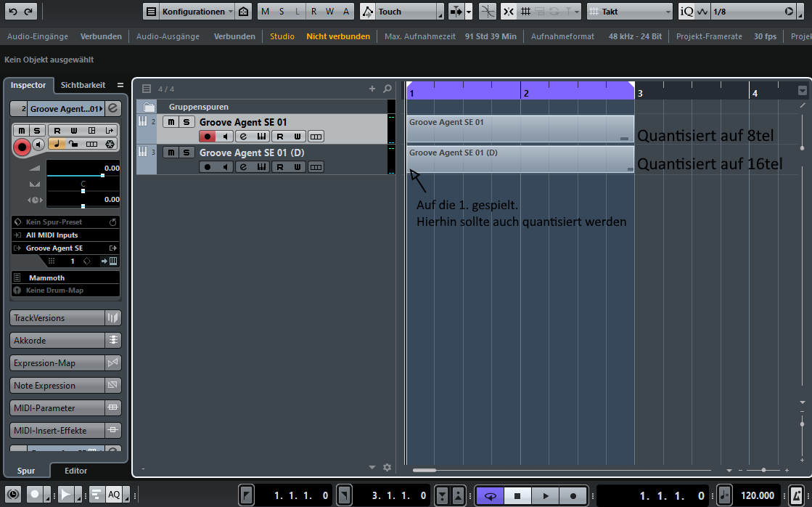Toggle snap to zero crossing icon
The image size is (812, 507).
(488, 12)
